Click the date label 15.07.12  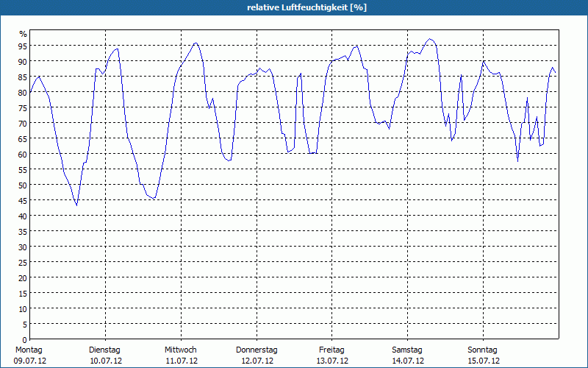pyautogui.click(x=483, y=361)
